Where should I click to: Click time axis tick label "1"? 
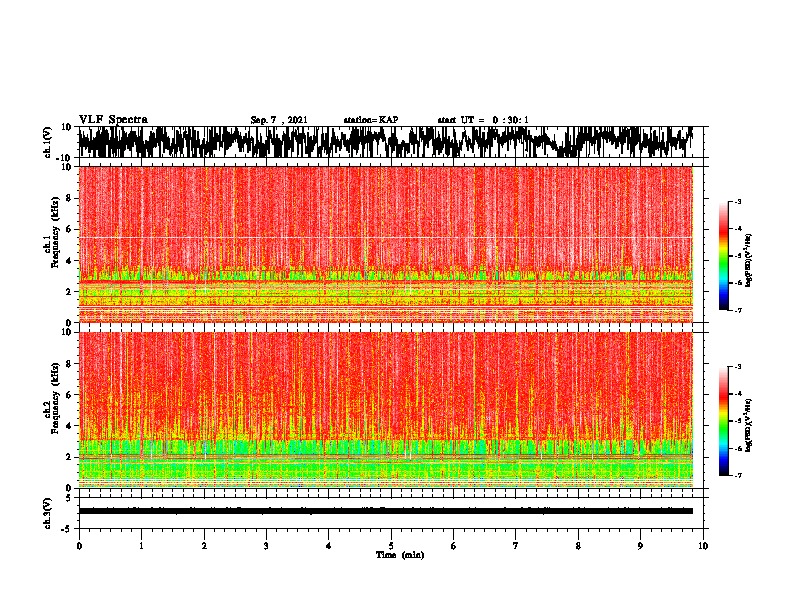click(141, 546)
